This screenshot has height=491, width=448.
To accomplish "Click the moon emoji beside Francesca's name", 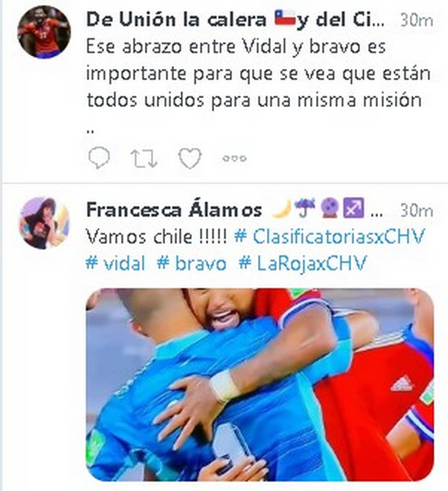I will (x=282, y=209).
